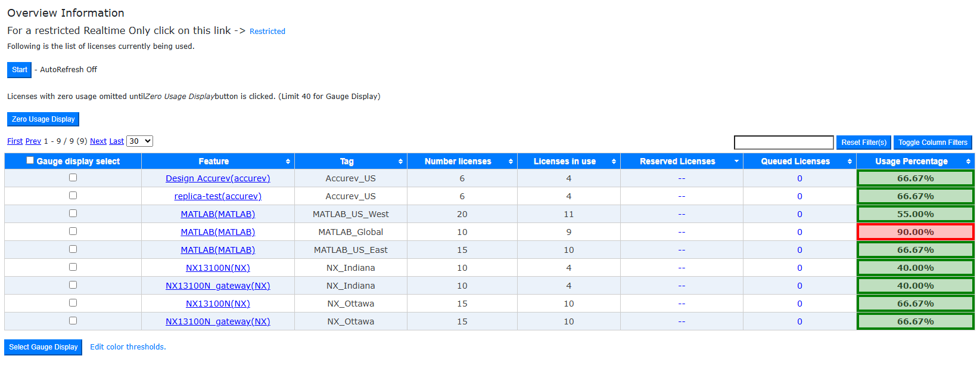
Task: Check the replica-test row checkbox
Action: pos(73,195)
